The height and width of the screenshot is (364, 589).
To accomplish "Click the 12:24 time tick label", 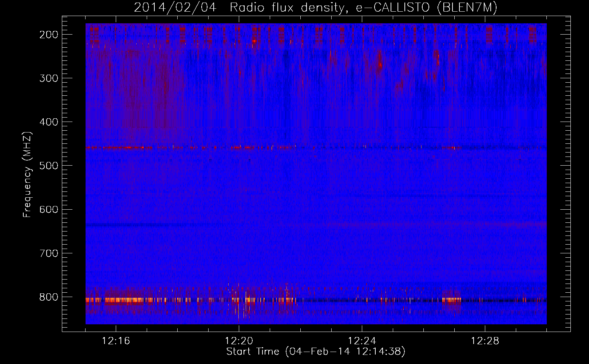I will 362,341.
